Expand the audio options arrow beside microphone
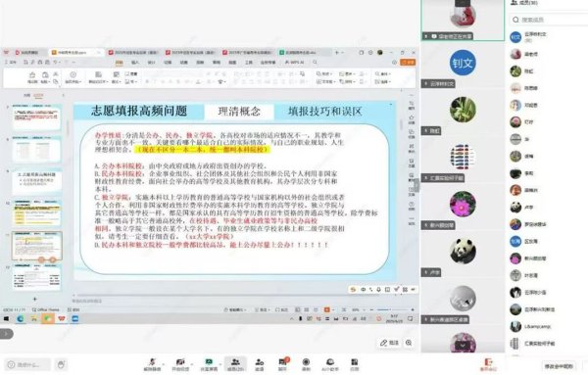Viewport: 588px width, 375px height. (163, 364)
